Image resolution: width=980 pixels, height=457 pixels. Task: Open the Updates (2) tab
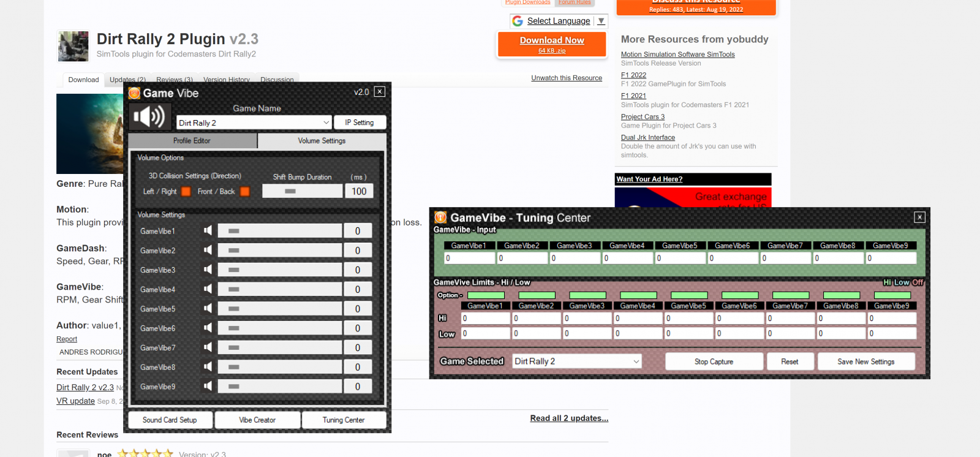(x=127, y=80)
